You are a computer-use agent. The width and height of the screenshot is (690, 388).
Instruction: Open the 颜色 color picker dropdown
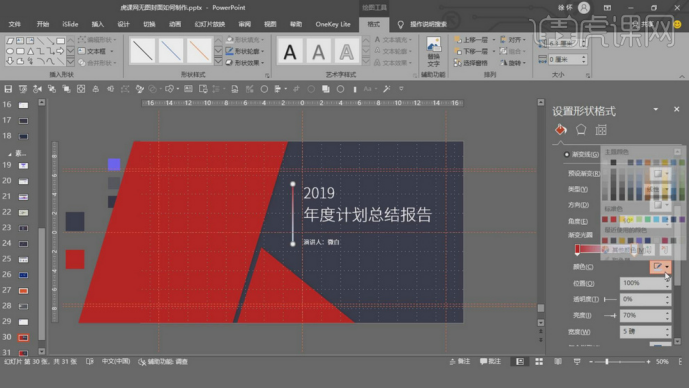(661, 267)
